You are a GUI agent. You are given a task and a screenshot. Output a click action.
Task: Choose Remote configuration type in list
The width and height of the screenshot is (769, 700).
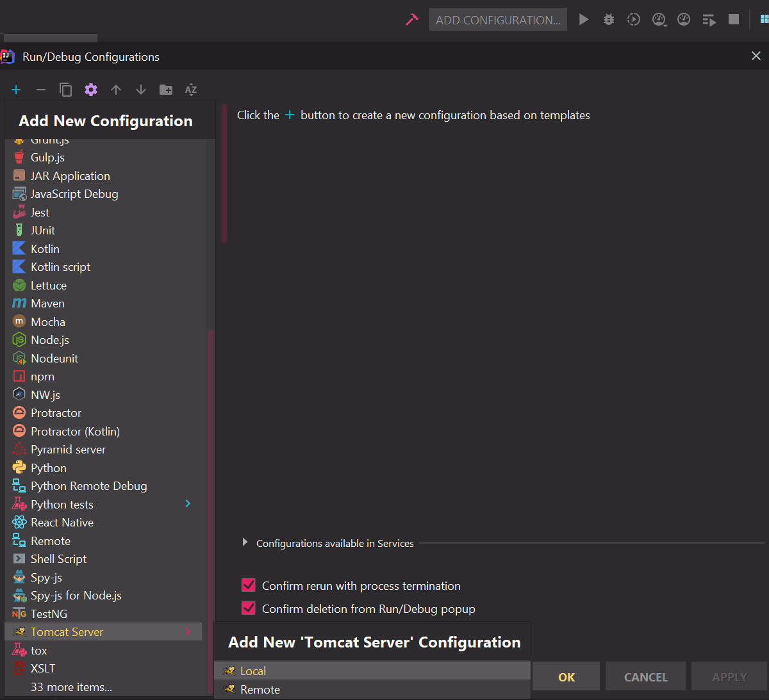pyautogui.click(x=103, y=541)
